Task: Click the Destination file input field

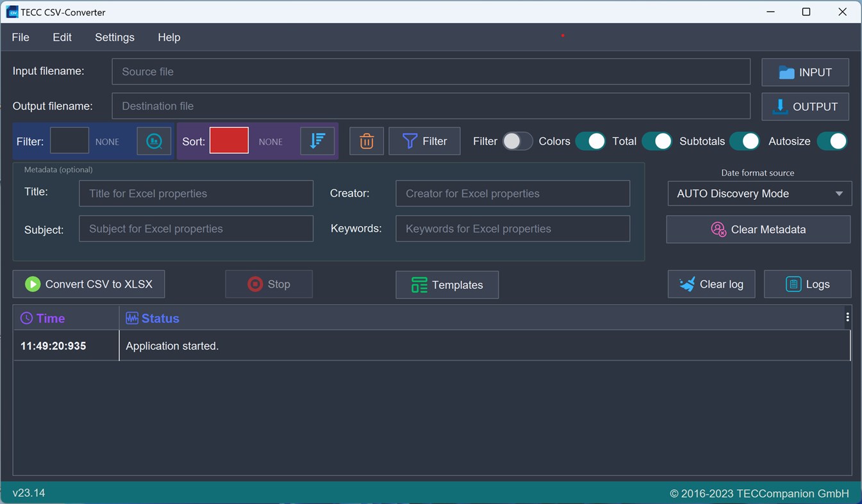Action: pyautogui.click(x=431, y=106)
